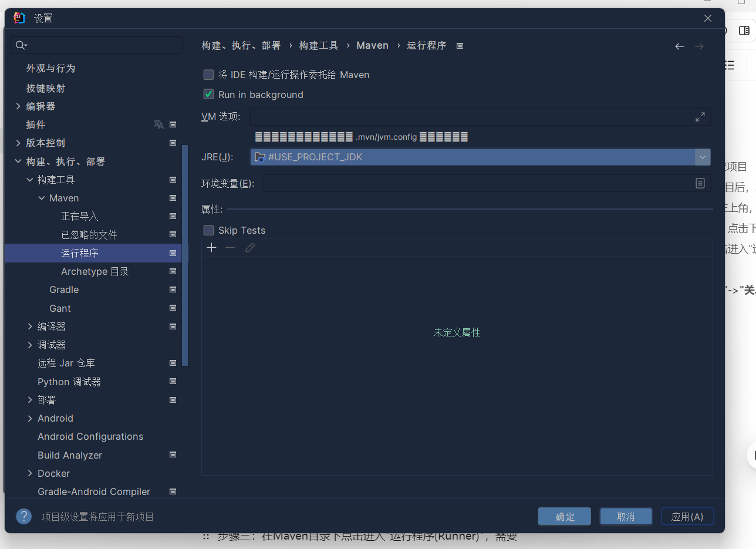Click the project icon on 正在导入 row
The width and height of the screenshot is (756, 549).
(x=173, y=216)
